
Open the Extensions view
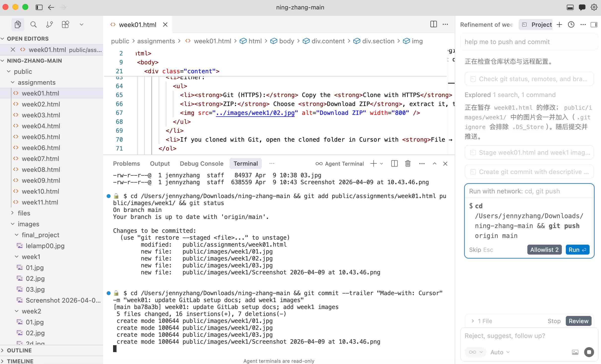point(65,24)
